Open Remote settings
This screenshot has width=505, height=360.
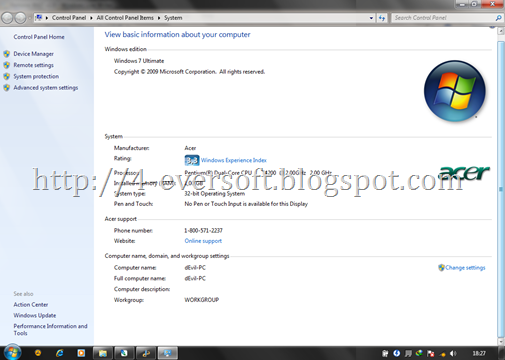[34, 65]
